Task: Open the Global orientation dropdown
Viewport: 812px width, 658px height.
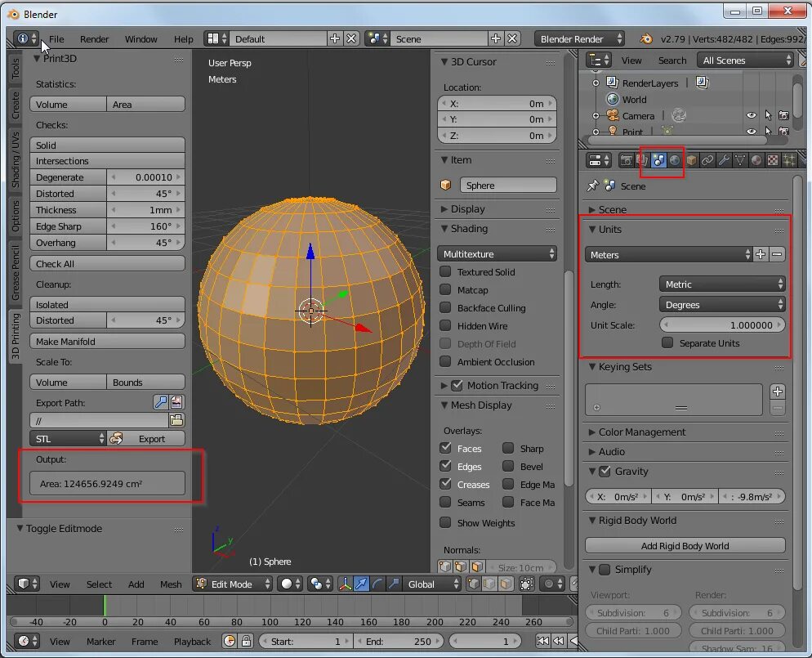Action: click(431, 584)
